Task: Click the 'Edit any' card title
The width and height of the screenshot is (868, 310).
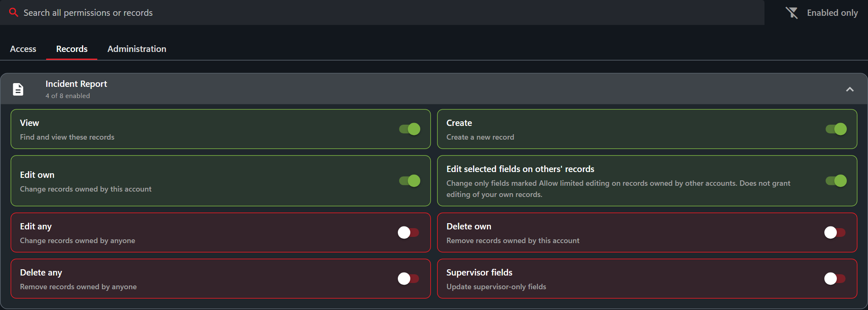Action: point(36,226)
